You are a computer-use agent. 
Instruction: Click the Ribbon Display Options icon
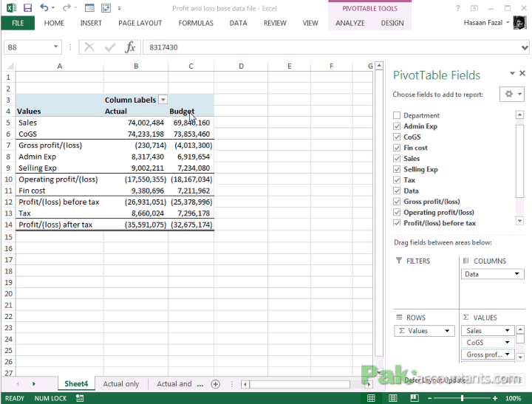(x=474, y=8)
